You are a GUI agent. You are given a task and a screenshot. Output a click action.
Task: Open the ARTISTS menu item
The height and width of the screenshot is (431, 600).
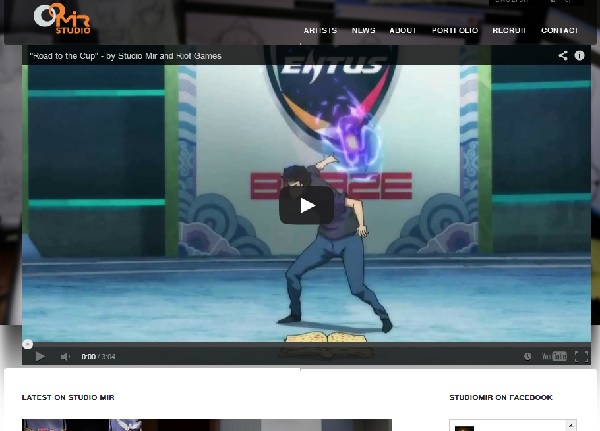click(x=320, y=30)
